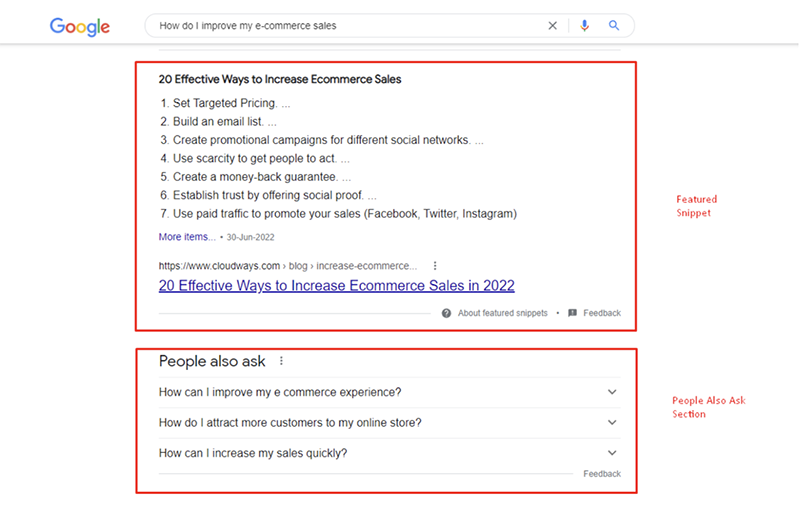Image resolution: width=800 pixels, height=511 pixels.
Task: Click the "People also ask" heading
Action: (x=212, y=361)
